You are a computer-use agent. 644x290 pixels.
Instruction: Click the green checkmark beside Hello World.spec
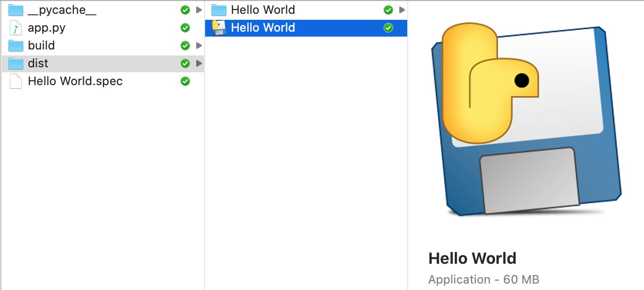pyautogui.click(x=185, y=81)
